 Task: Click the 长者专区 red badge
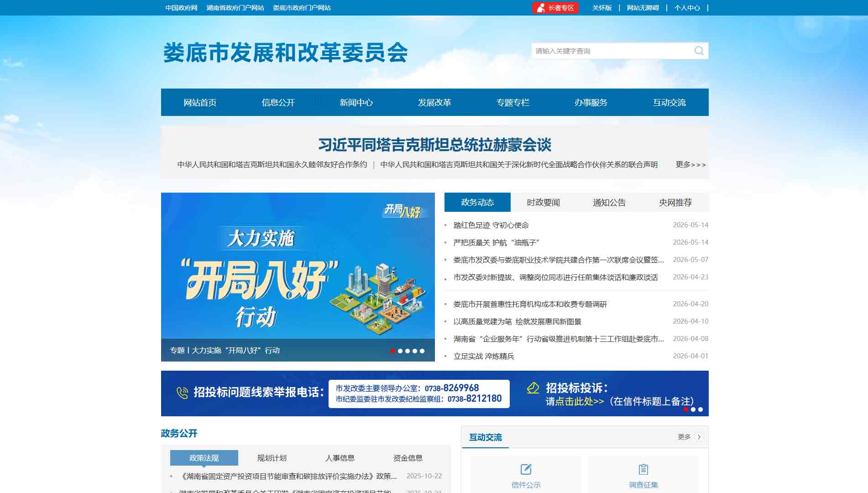pos(555,8)
